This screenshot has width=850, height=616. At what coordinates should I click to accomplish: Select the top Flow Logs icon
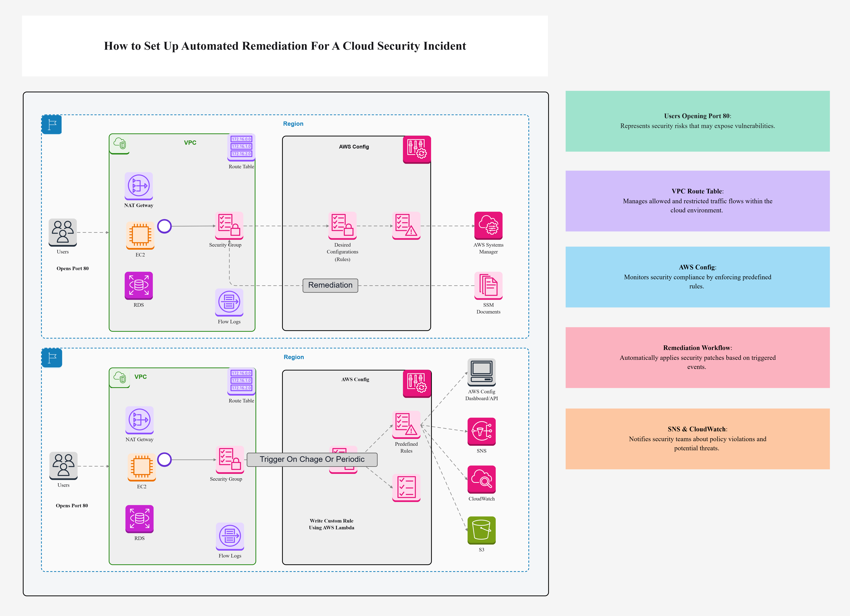point(229,302)
